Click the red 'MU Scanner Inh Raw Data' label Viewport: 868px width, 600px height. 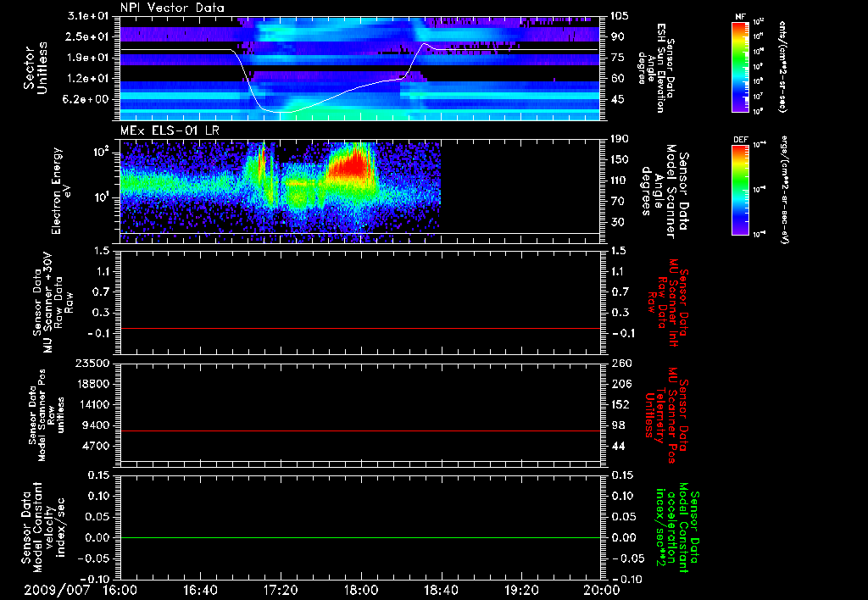(x=668, y=303)
